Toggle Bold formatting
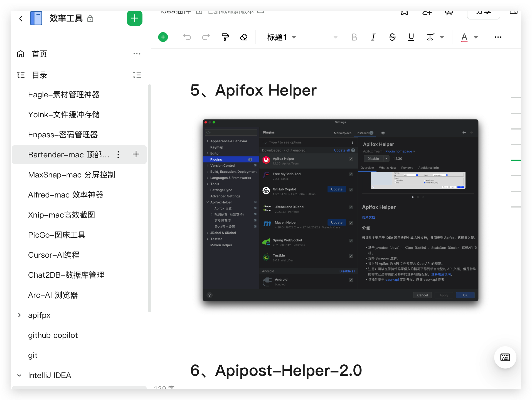 point(354,37)
